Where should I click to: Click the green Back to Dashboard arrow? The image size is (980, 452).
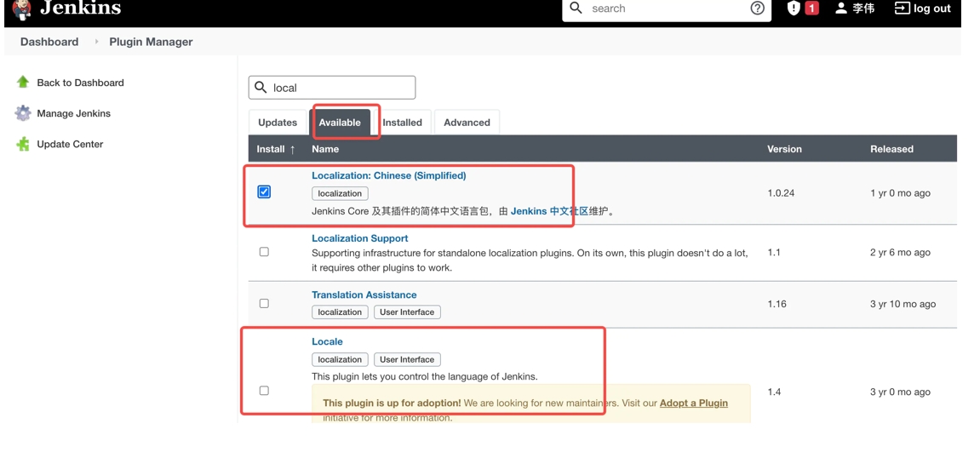pyautogui.click(x=23, y=83)
